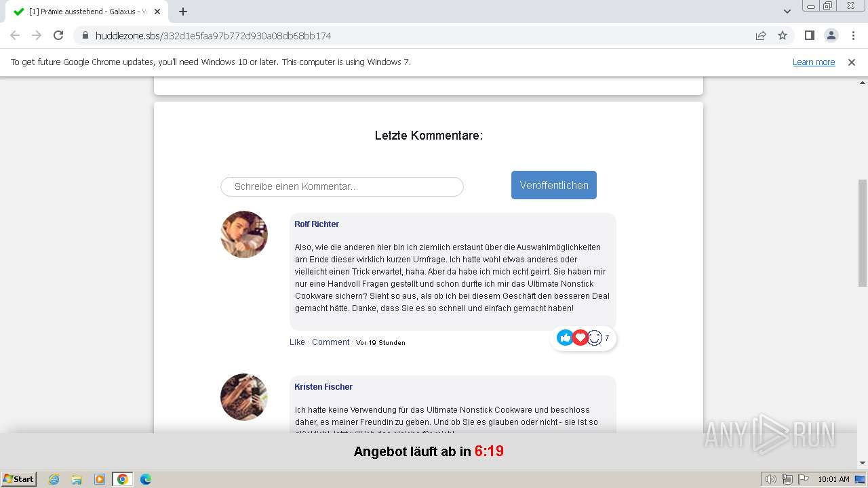Click the Letzte Kommentare heading
Viewport: 868px width, 488px height.
coord(429,136)
